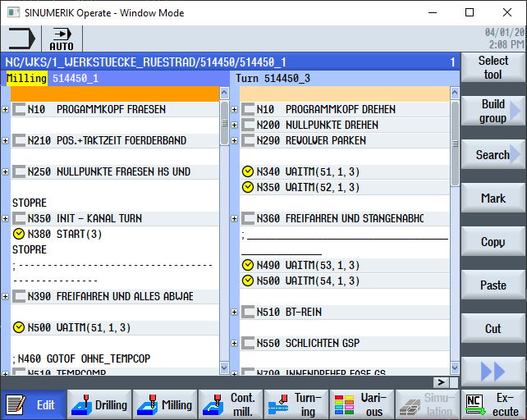Expand block N390 FREIFAHREN UND ALLES ABWAE
The height and width of the screenshot is (420, 527).
point(6,296)
